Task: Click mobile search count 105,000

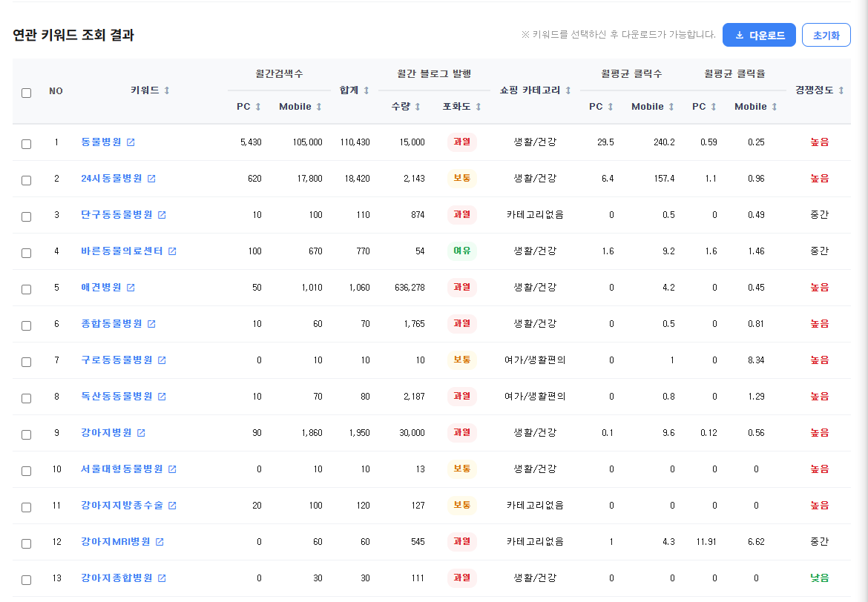Action: click(308, 142)
